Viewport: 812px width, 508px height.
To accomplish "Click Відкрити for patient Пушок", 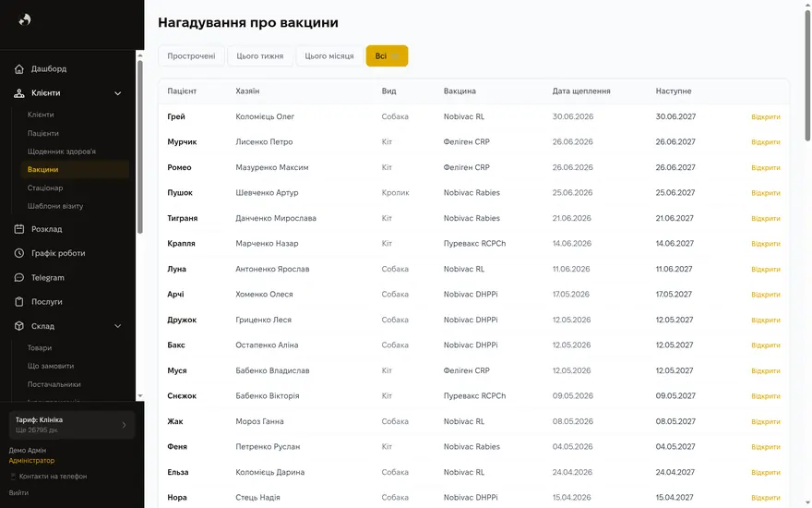I will 765,193.
